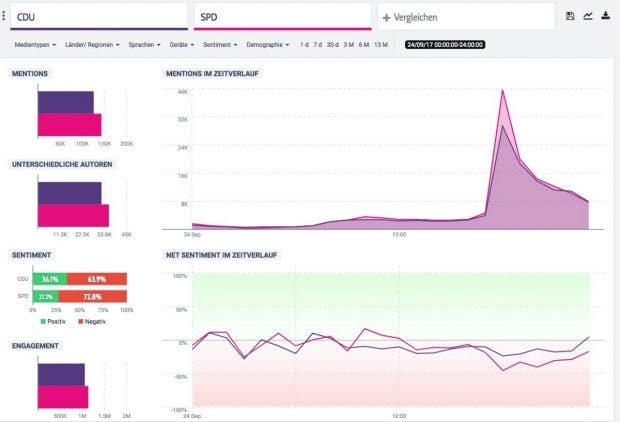620x422 pixels.
Task: Click the 40K axis label
Action: [183, 92]
